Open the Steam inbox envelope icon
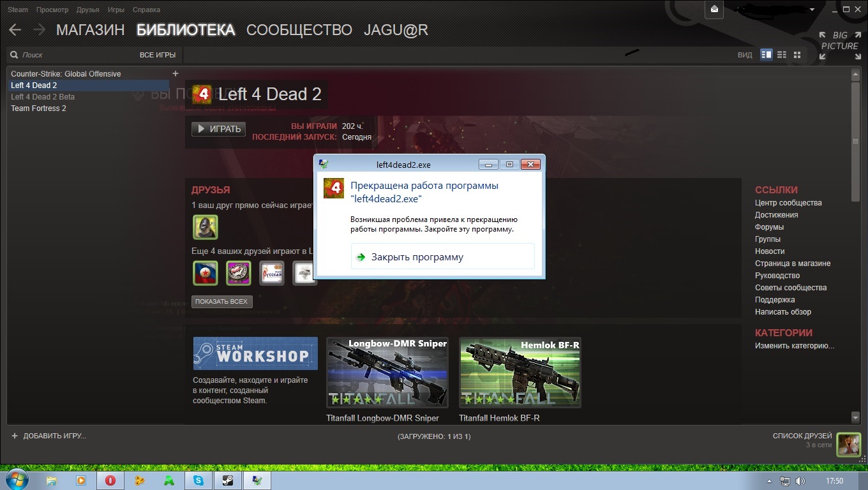This screenshot has width=868, height=490. [714, 10]
